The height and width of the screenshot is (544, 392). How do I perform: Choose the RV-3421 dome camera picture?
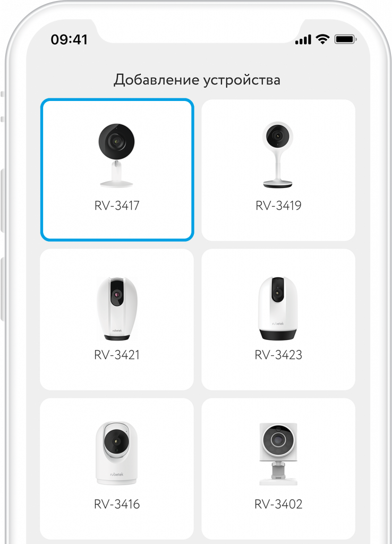coord(117,309)
